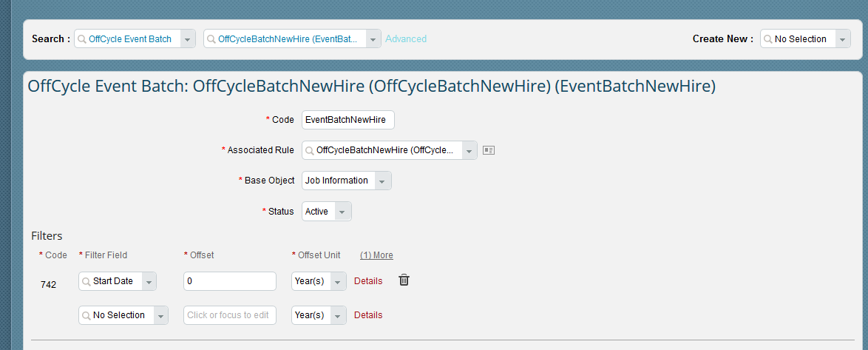Click magnifier icon in Start Date filter field

(87, 280)
